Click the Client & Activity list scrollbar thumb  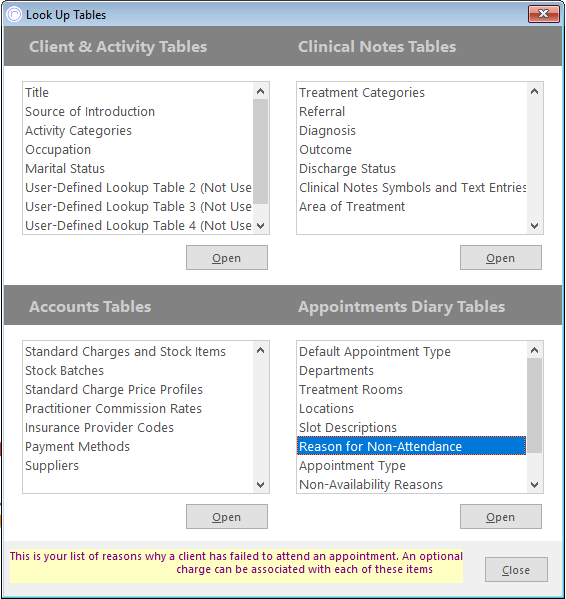[260, 152]
